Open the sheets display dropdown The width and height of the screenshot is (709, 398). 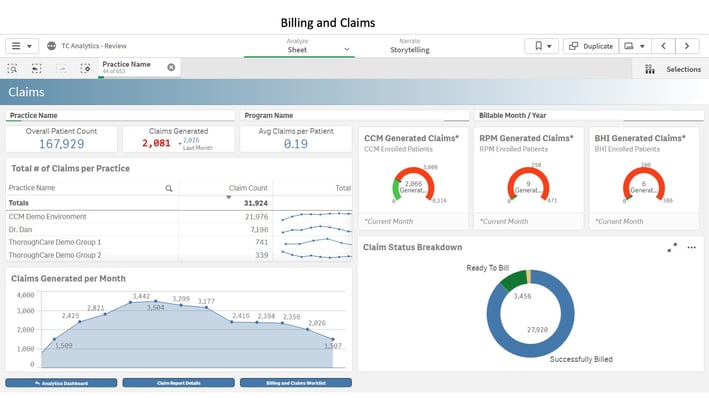[x=635, y=46]
